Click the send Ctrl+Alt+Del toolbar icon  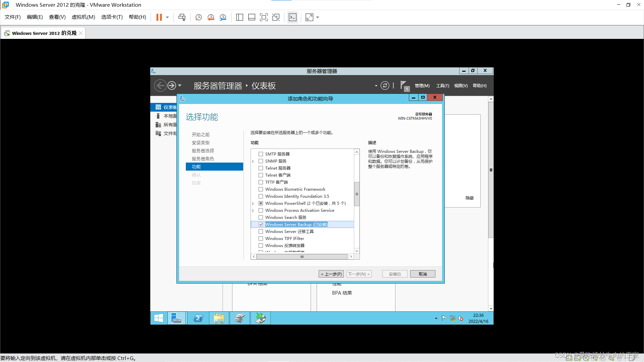click(x=182, y=17)
